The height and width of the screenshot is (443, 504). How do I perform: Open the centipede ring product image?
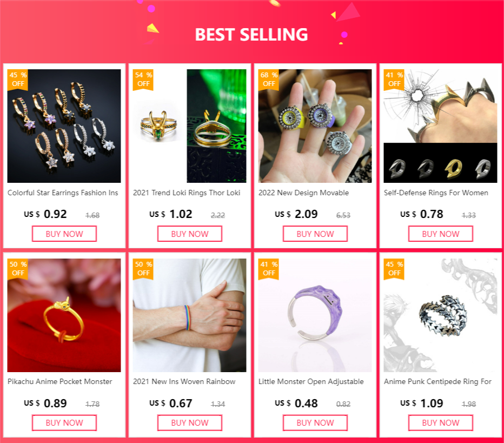440,315
